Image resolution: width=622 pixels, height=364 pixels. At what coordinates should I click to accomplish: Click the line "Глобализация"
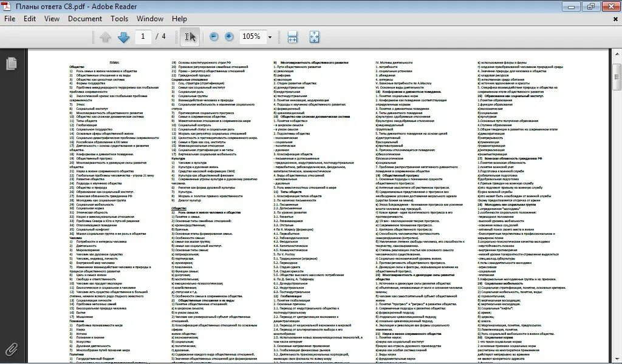(x=86, y=125)
